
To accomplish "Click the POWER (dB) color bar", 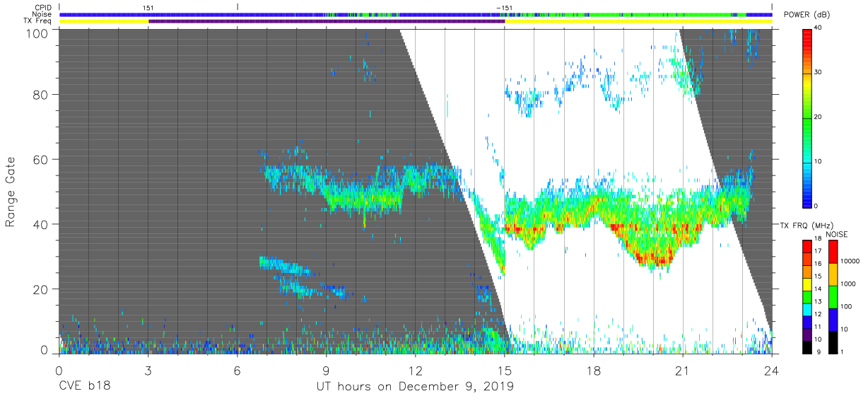I will click(x=807, y=117).
